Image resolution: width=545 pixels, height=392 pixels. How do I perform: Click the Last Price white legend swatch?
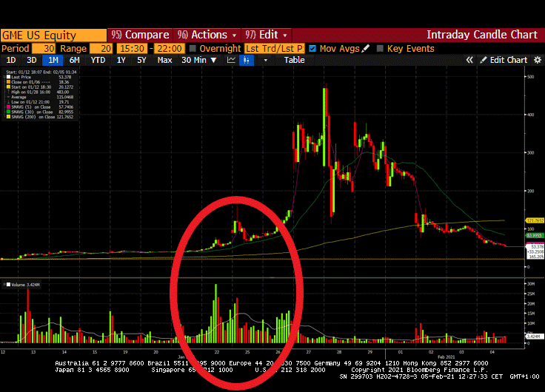pos(8,77)
